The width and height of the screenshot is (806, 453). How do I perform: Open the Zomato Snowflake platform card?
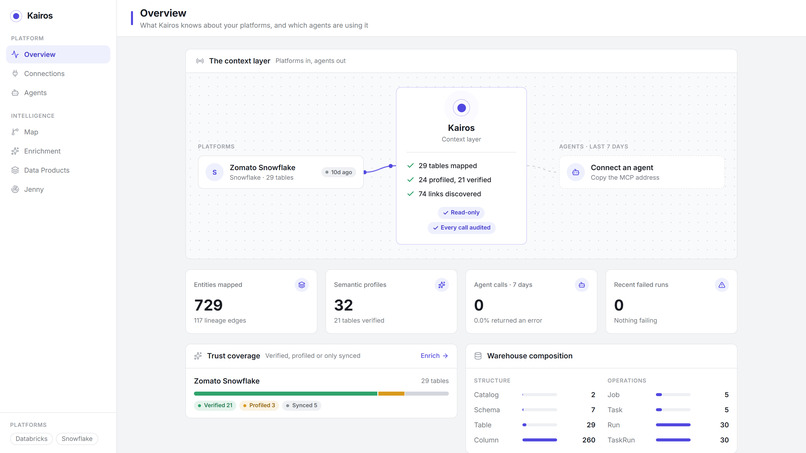(x=281, y=172)
